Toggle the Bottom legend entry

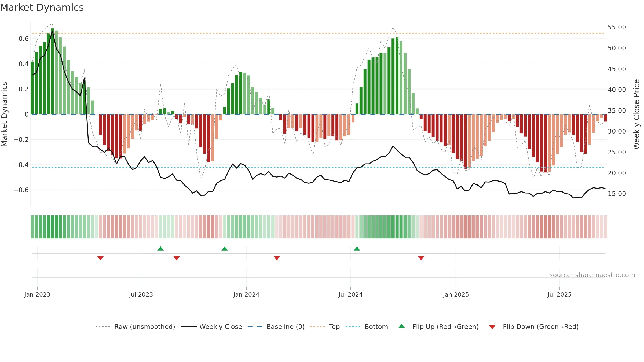coord(367,327)
